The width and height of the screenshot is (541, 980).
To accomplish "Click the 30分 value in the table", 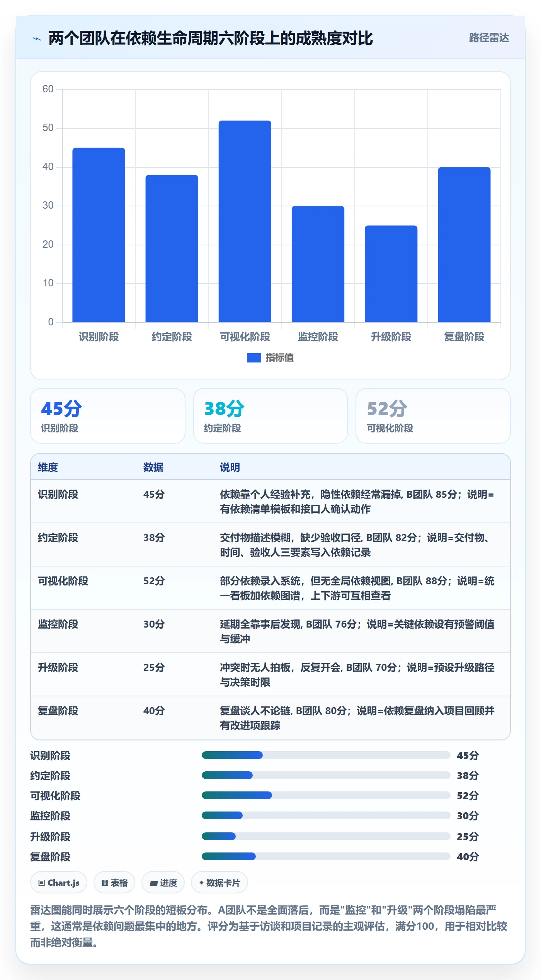I will pos(154,624).
